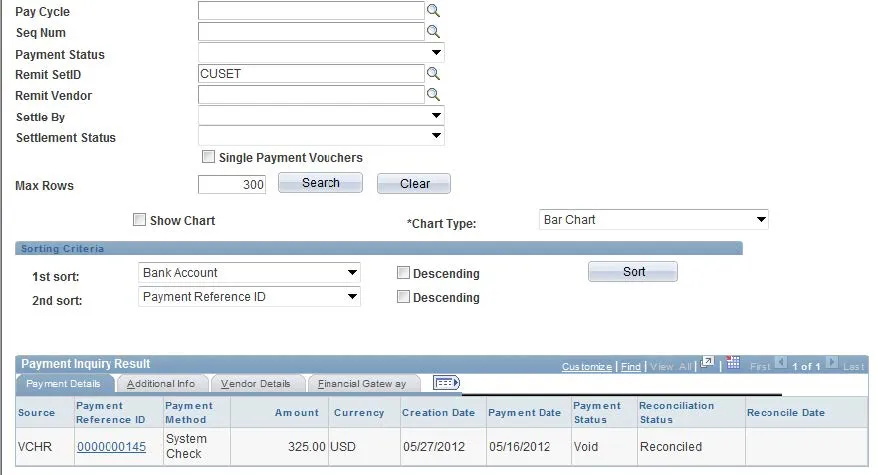Screen dimensions: 878x475
Task: Click the Search button
Action: click(320, 183)
